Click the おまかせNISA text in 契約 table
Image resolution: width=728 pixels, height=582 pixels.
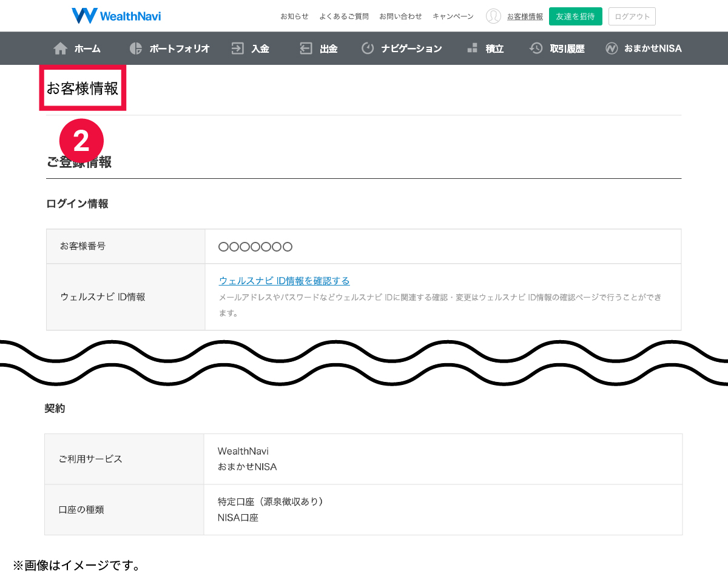[247, 467]
